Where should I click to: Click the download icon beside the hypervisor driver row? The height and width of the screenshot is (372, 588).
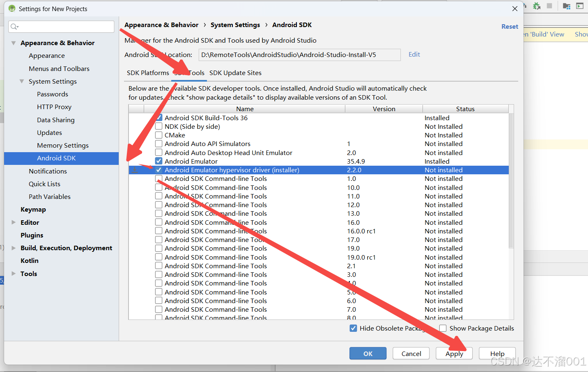135,170
